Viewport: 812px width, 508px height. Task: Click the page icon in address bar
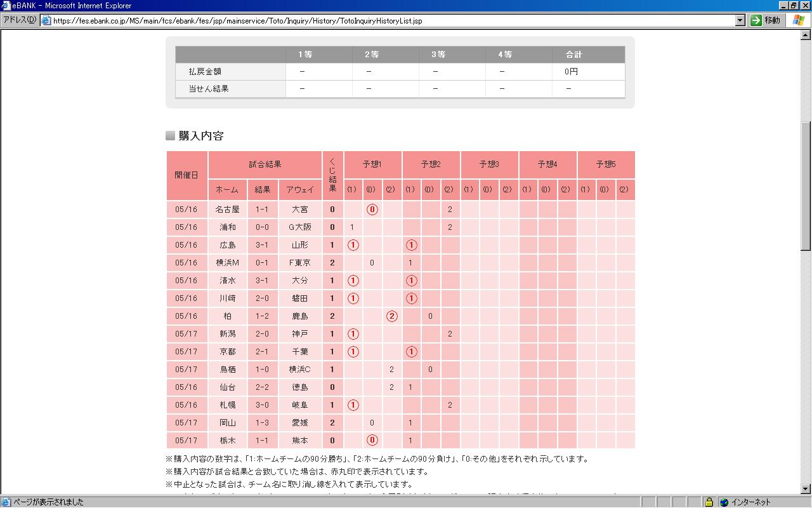click(x=46, y=20)
